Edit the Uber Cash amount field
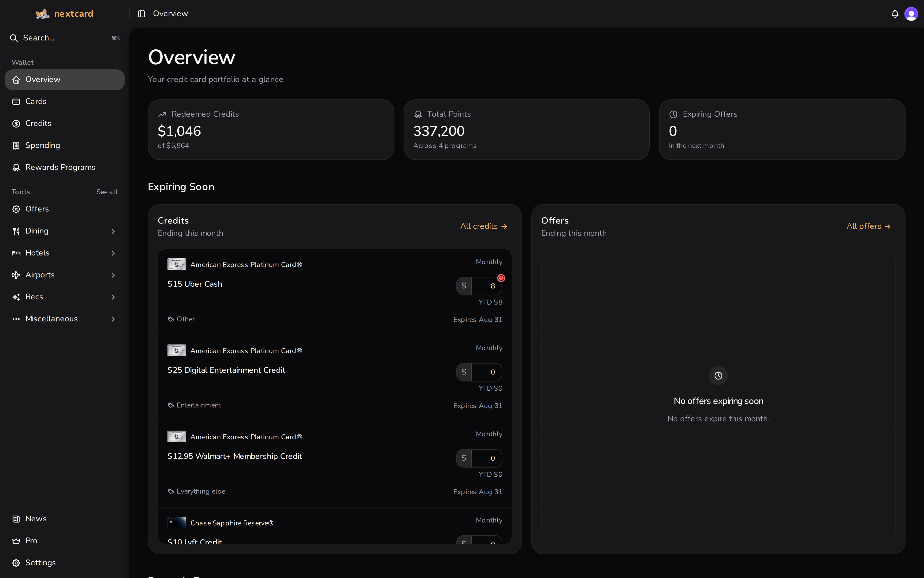This screenshot has height=578, width=924. 487,286
